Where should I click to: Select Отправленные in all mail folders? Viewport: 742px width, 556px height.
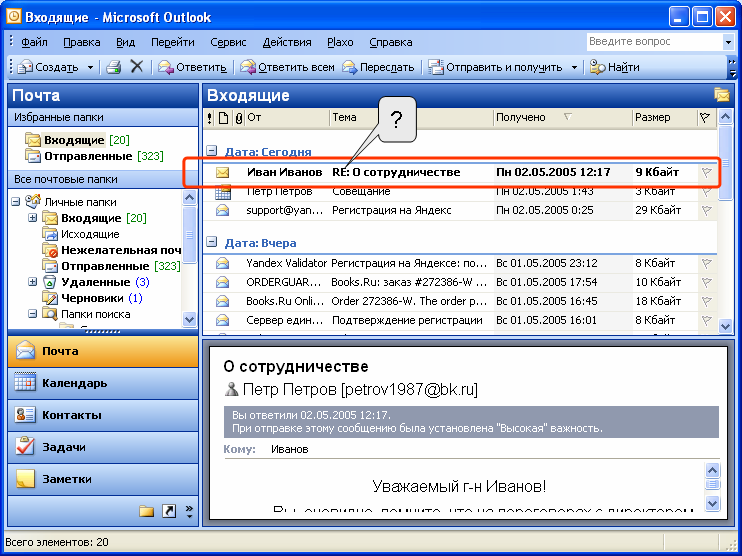pyautogui.click(x=111, y=266)
